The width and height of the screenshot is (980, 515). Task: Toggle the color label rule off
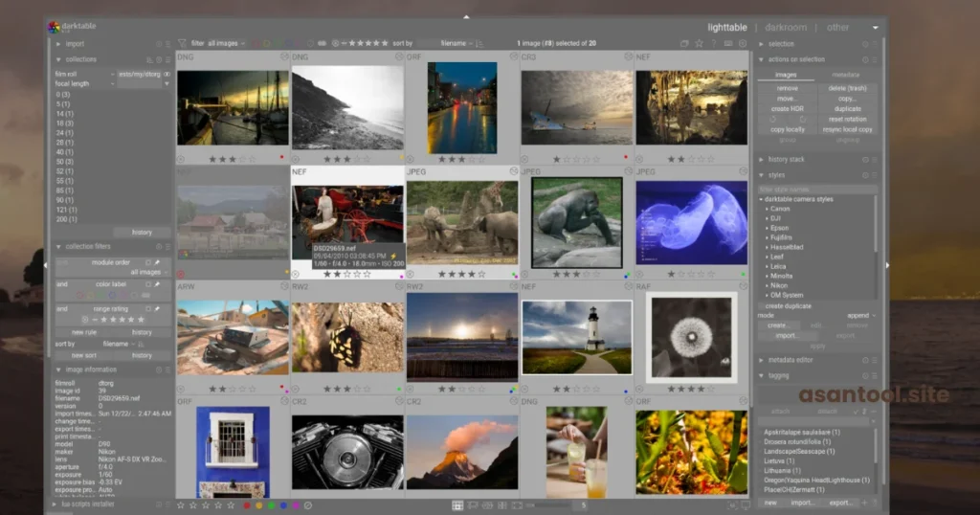(x=148, y=284)
